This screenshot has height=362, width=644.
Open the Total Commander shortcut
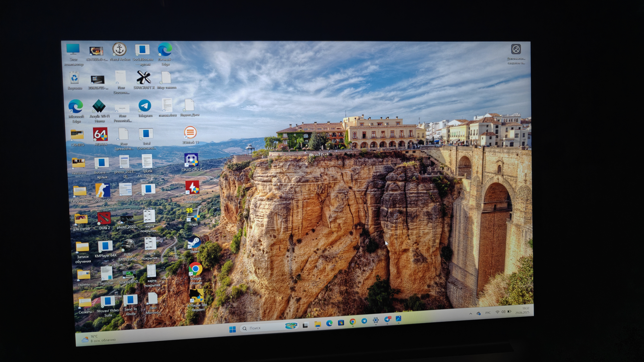click(146, 139)
